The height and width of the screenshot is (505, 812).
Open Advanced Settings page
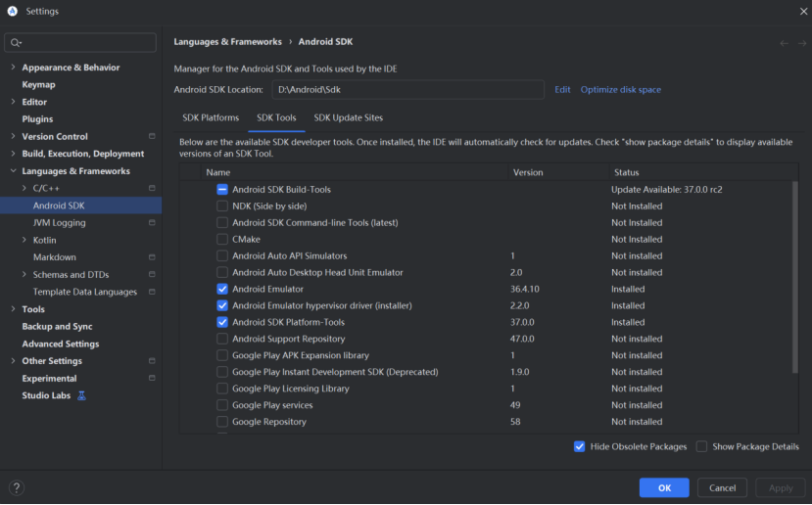pyautogui.click(x=61, y=344)
